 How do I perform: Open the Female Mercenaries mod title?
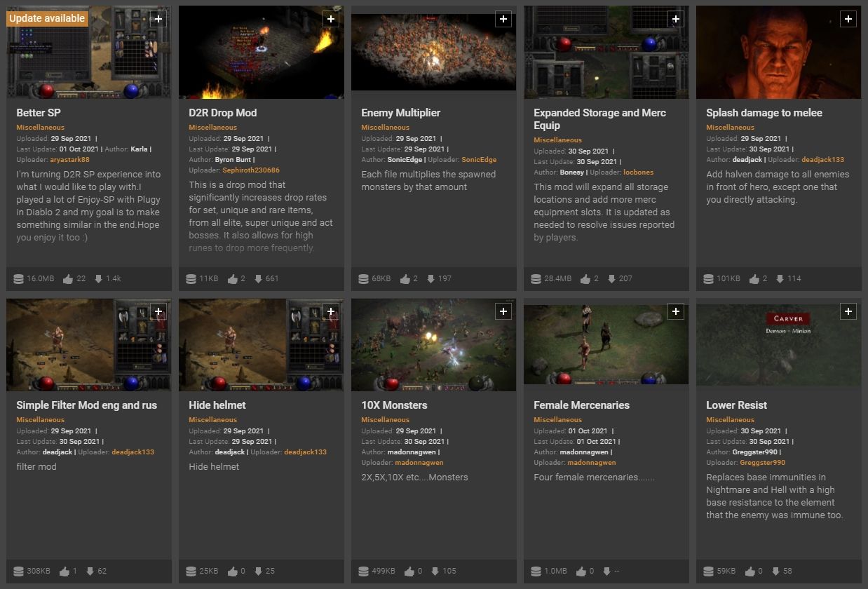(x=582, y=405)
